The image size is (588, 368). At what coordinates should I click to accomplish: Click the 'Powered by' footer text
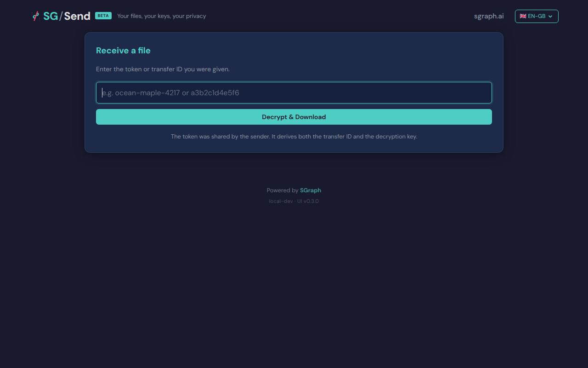282,190
